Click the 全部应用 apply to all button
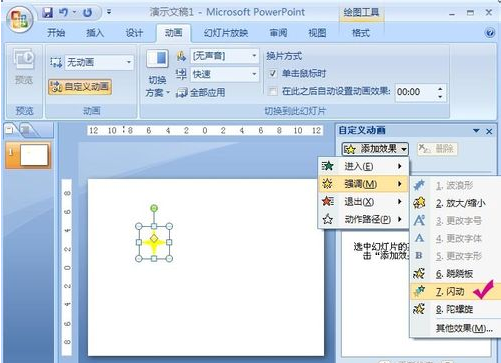The width and height of the screenshot is (501, 363). click(200, 92)
